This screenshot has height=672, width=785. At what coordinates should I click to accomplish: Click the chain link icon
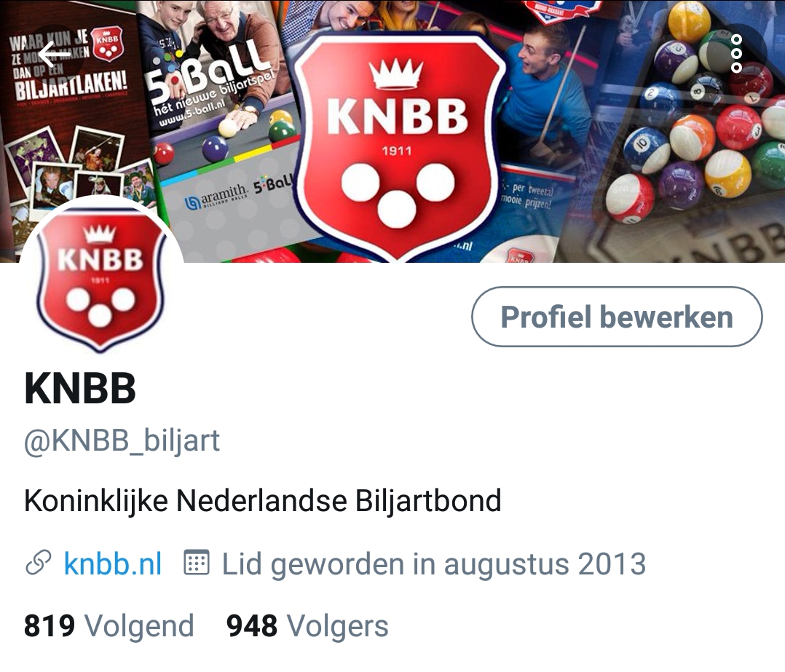[x=39, y=563]
